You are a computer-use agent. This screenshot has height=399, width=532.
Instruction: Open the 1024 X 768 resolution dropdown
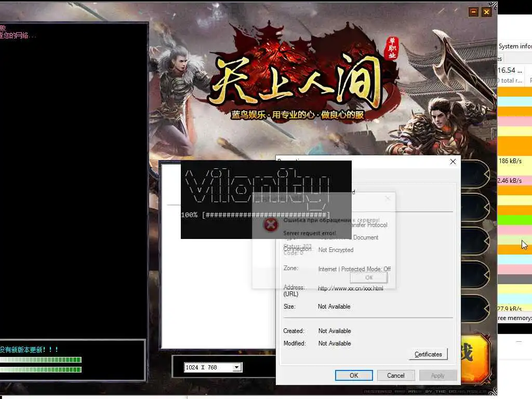point(237,367)
